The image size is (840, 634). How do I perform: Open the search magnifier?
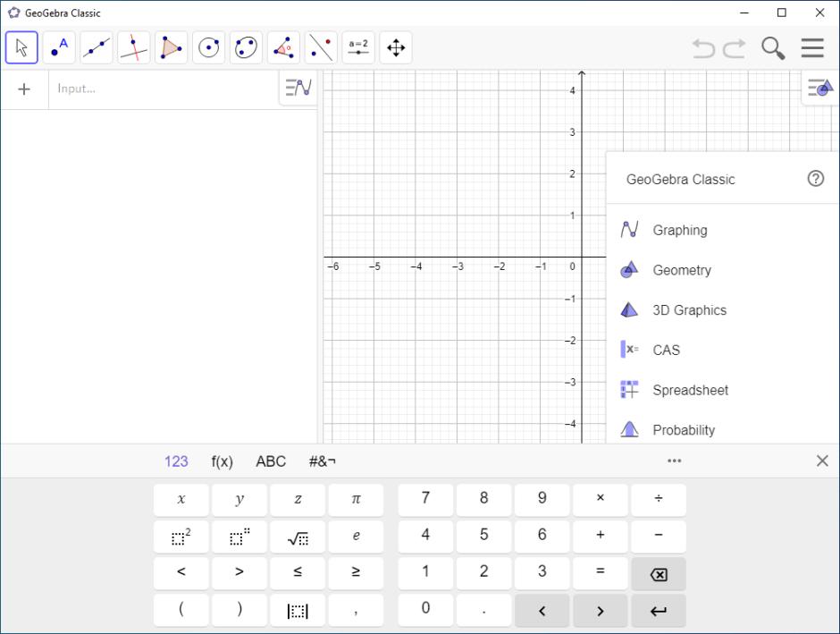tap(773, 48)
